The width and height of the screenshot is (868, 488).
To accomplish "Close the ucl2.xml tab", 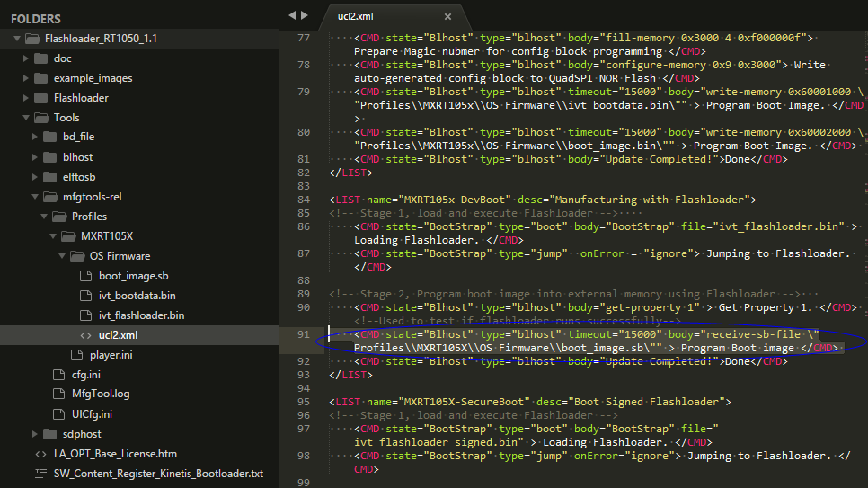I will tap(447, 16).
